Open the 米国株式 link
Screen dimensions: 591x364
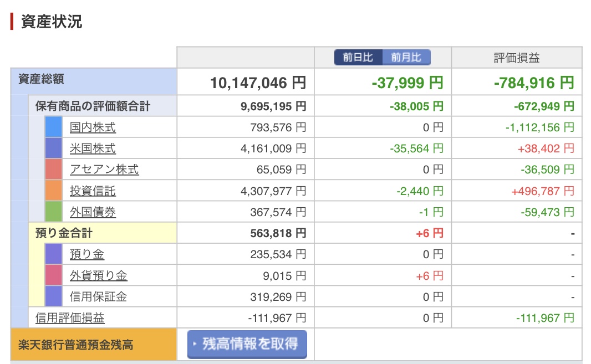[93, 148]
